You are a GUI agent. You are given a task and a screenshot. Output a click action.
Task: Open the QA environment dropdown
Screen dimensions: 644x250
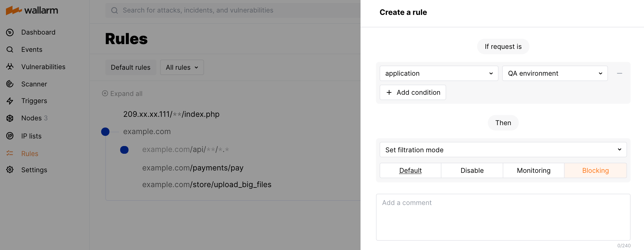(555, 73)
